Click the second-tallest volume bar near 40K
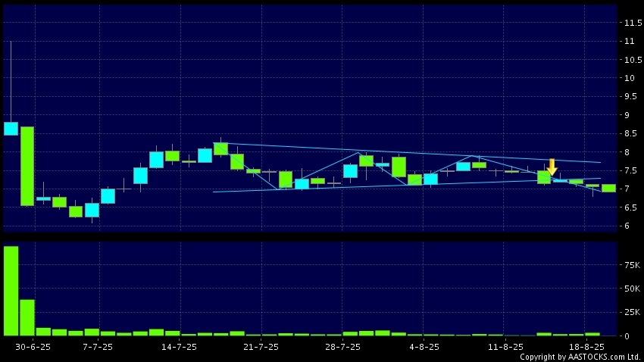644x362 pixels. tap(27, 317)
